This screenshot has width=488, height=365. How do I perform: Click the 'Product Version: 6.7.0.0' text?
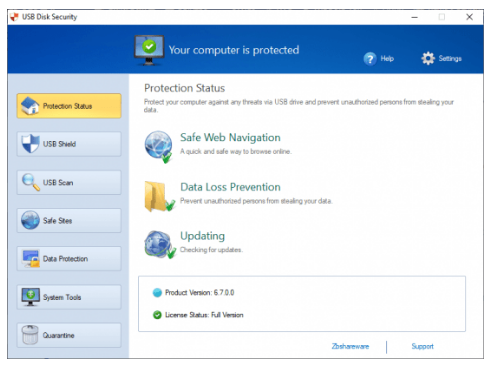pos(200,293)
